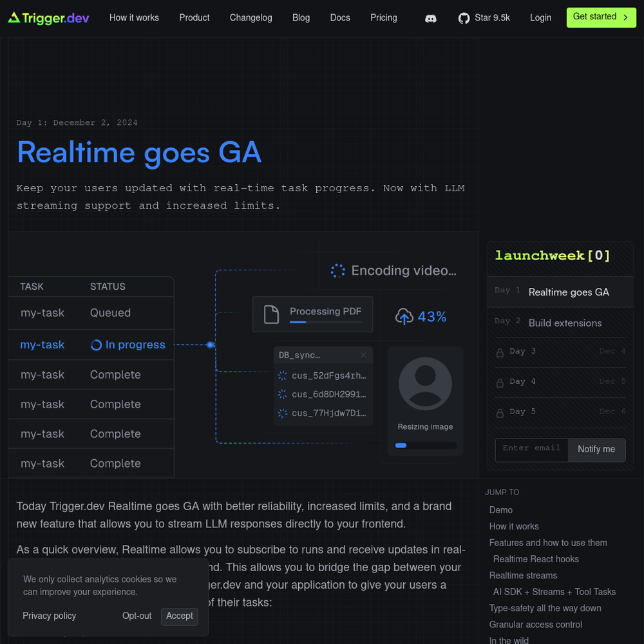Open the Product menu
Image resolution: width=644 pixels, height=644 pixels.
(x=194, y=17)
